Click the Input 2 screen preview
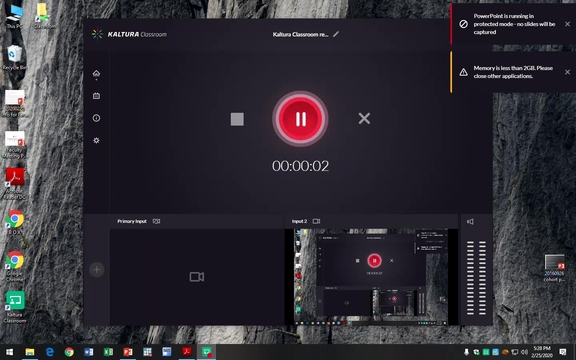Screen dimensions: 576x360 pyautogui.click(x=371, y=277)
